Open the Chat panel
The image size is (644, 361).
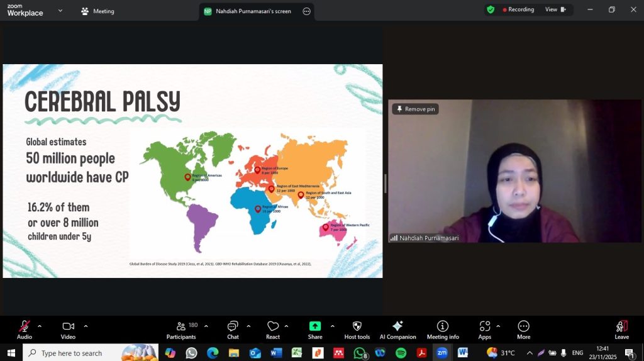point(233,326)
